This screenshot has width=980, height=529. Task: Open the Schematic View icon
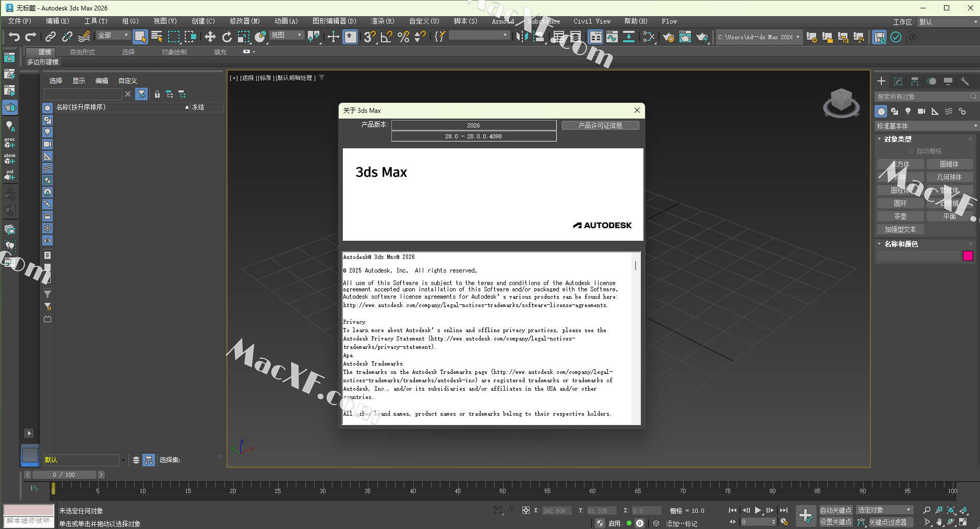[x=629, y=37]
